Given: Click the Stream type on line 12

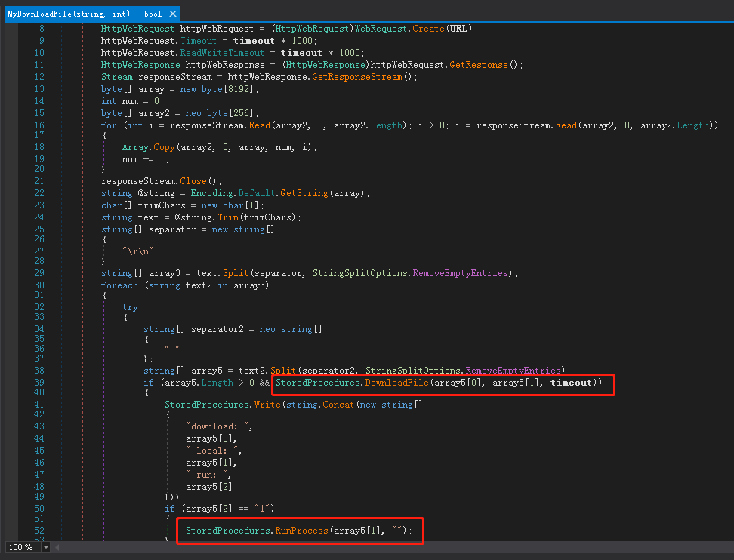Looking at the screenshot, I should [117, 77].
